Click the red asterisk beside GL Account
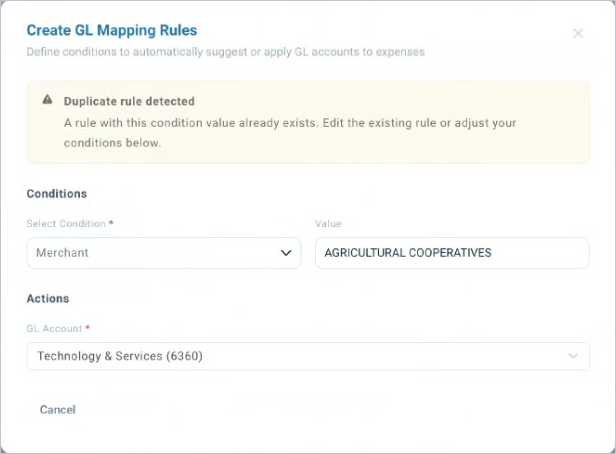Screen dimensions: 616x454 point(88,327)
